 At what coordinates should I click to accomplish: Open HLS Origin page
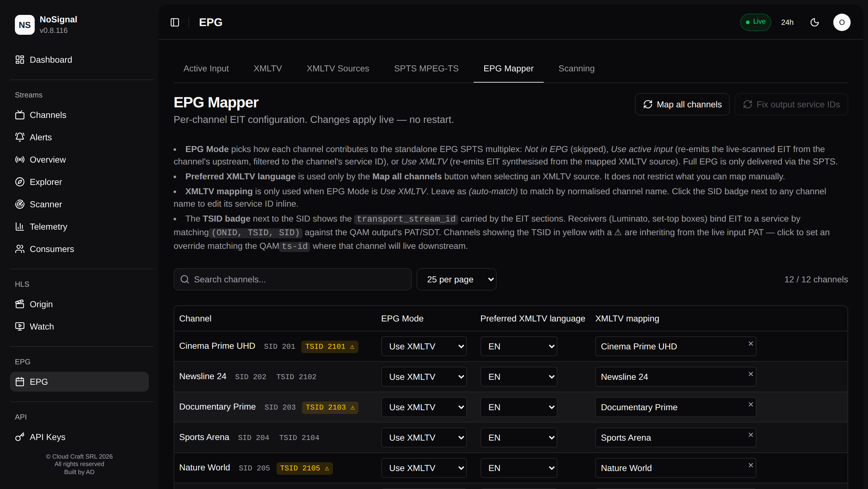click(x=79, y=304)
